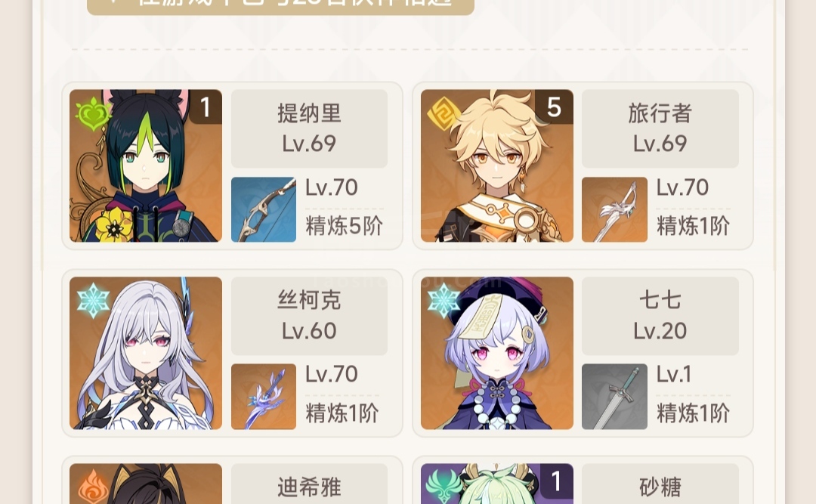Click Tighnari's constellation badge showing 1

click(206, 107)
